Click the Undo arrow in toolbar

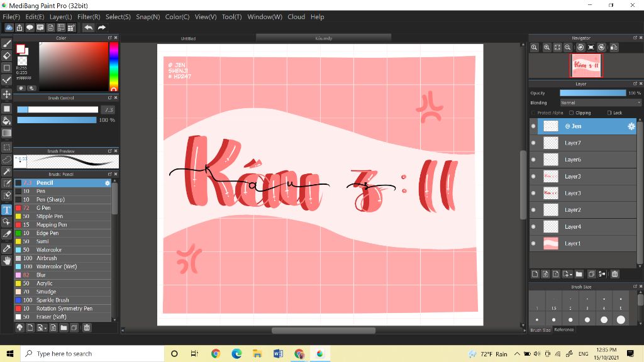pos(88,28)
